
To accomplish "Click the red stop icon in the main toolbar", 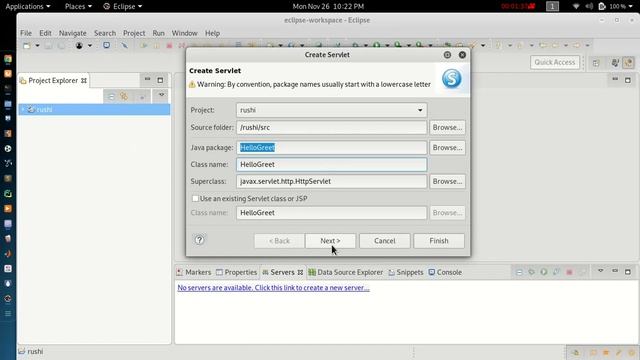I will click(169, 45).
